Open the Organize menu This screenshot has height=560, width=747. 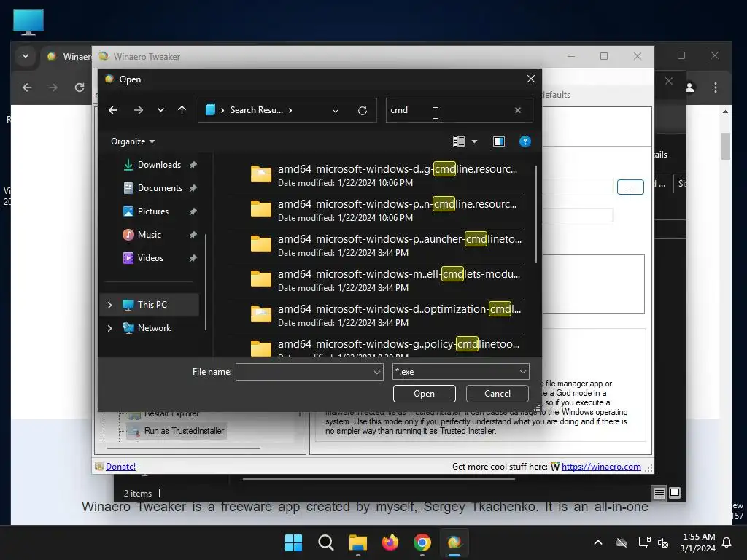tap(133, 141)
